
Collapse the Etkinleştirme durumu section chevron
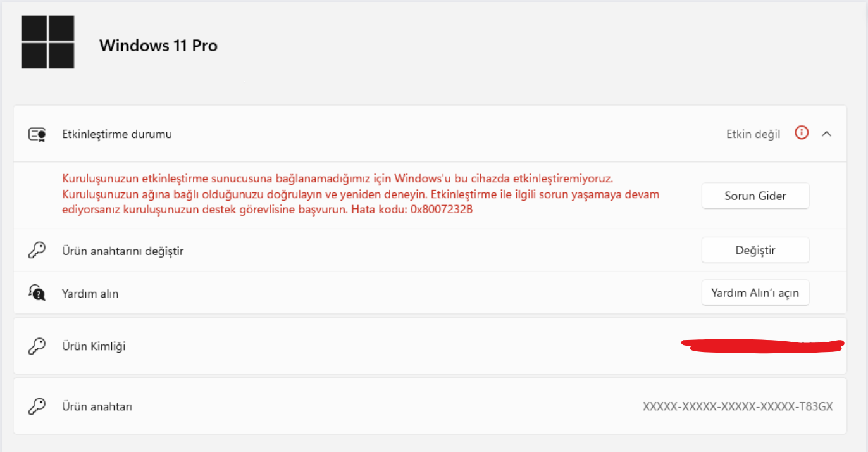[826, 134]
